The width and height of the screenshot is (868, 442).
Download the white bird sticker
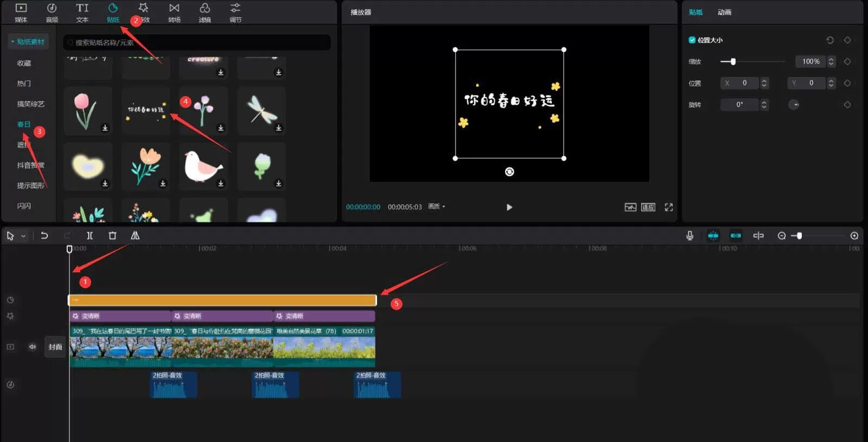[221, 184]
